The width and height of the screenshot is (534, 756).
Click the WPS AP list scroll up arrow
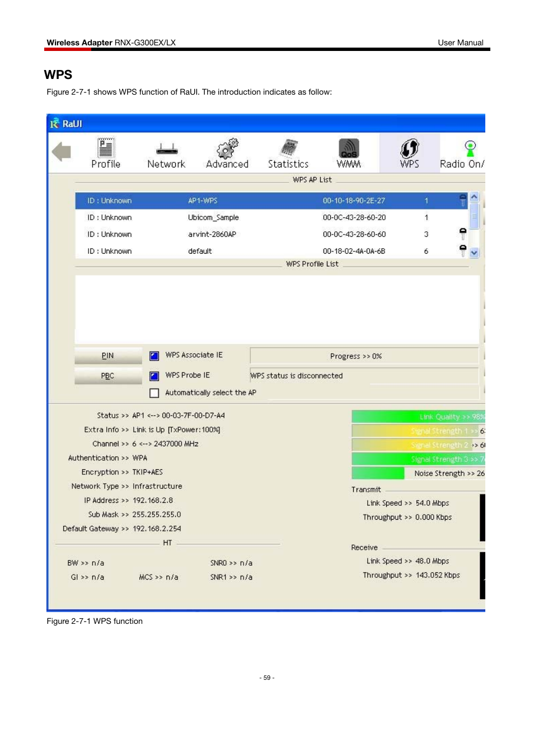[474, 197]
